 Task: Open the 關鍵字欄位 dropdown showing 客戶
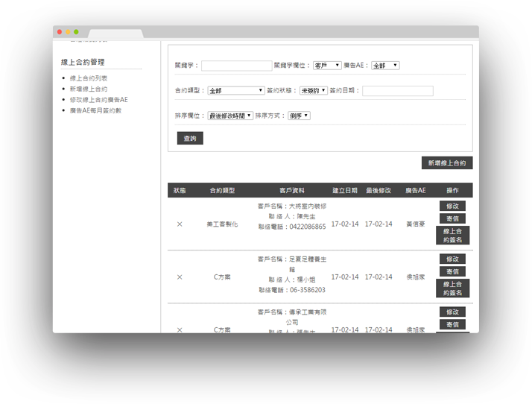[326, 66]
